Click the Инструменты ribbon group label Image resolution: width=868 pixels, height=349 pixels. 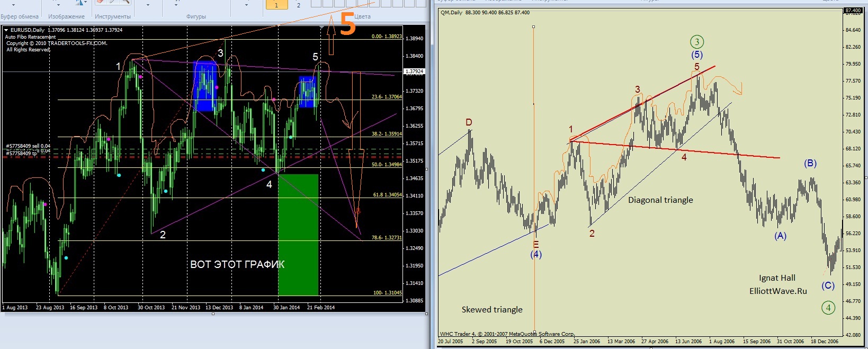(x=113, y=16)
